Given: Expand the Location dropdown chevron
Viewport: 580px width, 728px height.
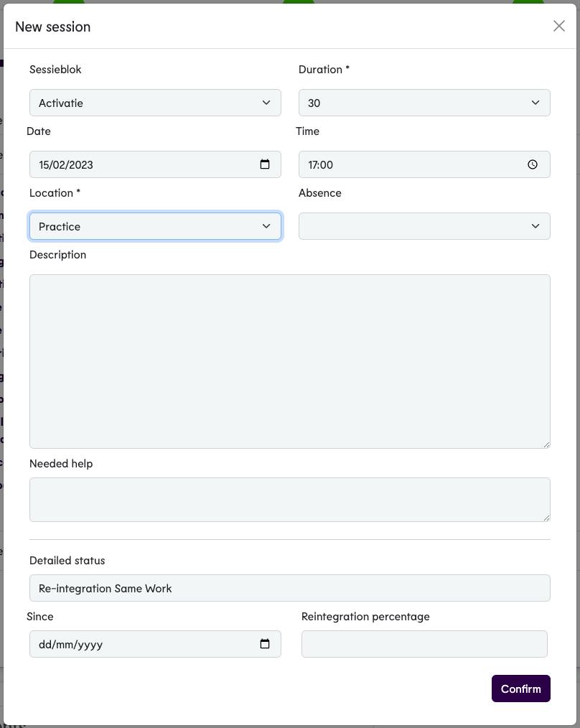Looking at the screenshot, I should click(x=266, y=226).
